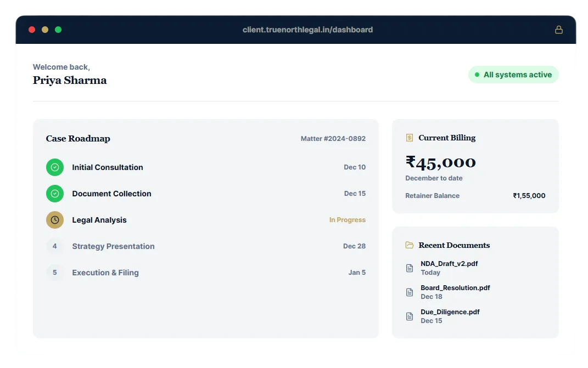Click the file icon beside Board_Resolution.pdf

pyautogui.click(x=409, y=292)
